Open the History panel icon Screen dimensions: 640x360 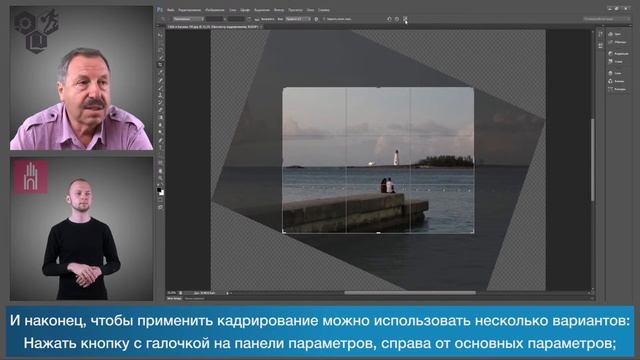[x=600, y=34]
